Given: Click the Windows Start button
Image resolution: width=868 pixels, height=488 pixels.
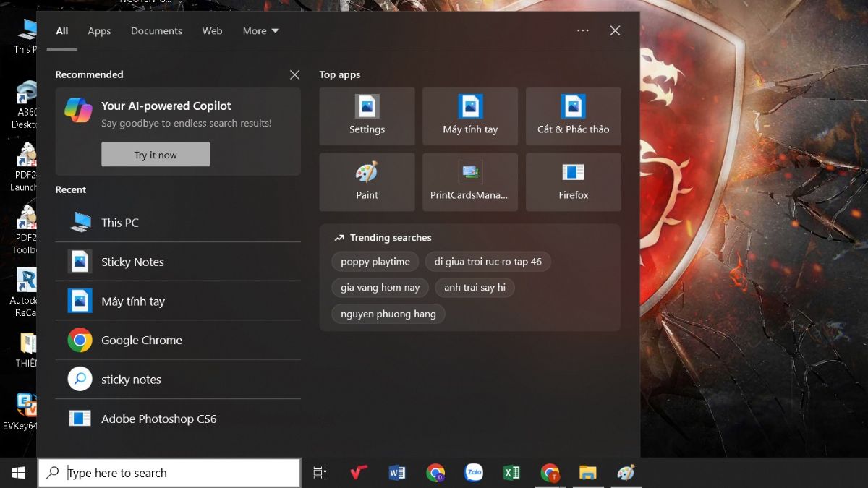Looking at the screenshot, I should [18, 473].
